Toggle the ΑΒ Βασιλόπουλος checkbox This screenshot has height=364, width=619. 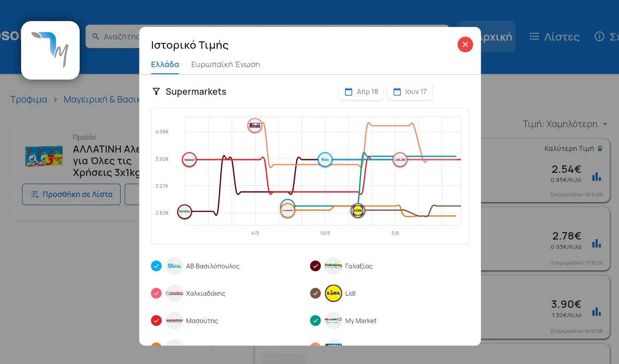(x=156, y=266)
